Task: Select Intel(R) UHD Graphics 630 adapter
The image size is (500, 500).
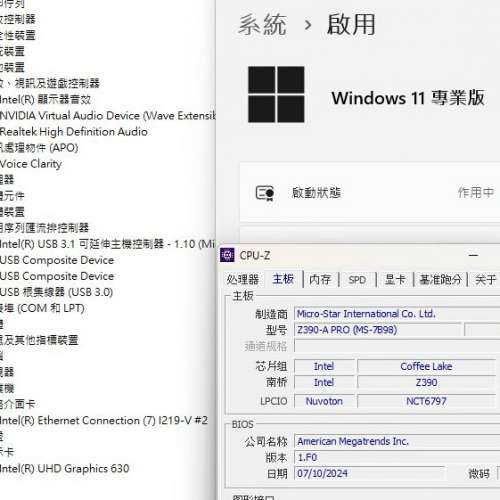Action: [65, 468]
